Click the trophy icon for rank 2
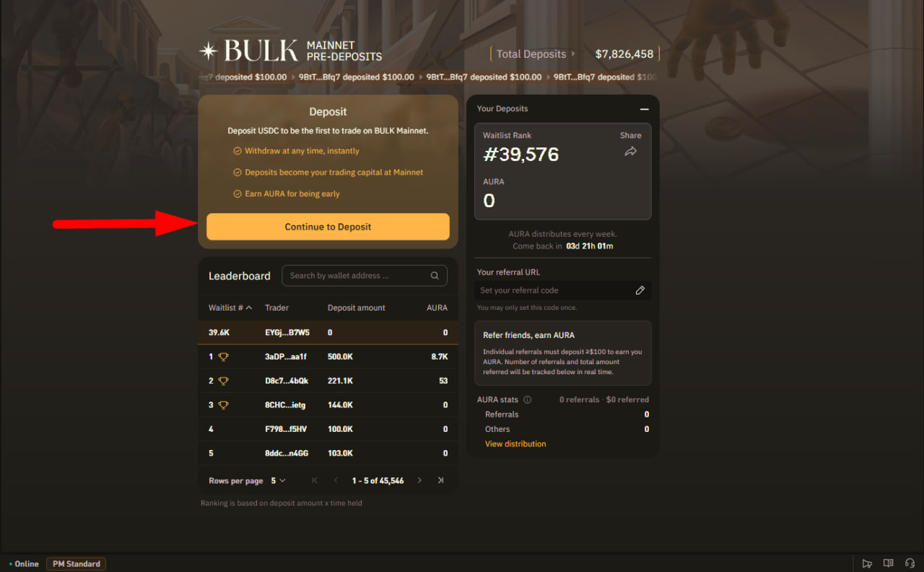The width and height of the screenshot is (924, 572). (224, 381)
